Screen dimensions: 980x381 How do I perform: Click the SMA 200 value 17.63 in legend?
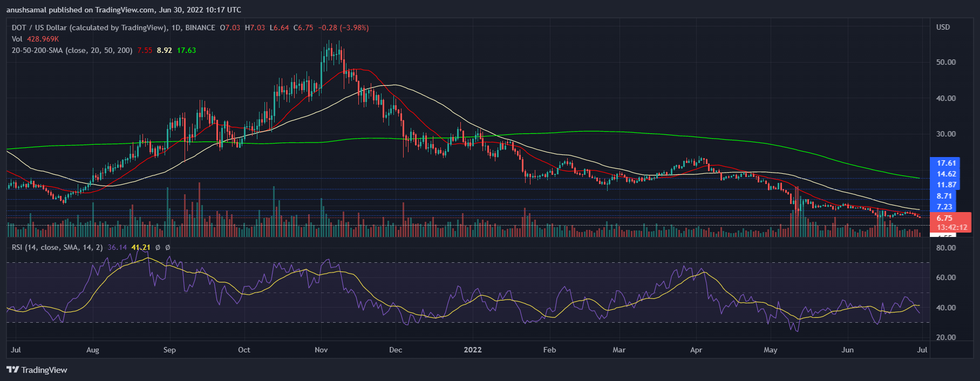pos(187,50)
